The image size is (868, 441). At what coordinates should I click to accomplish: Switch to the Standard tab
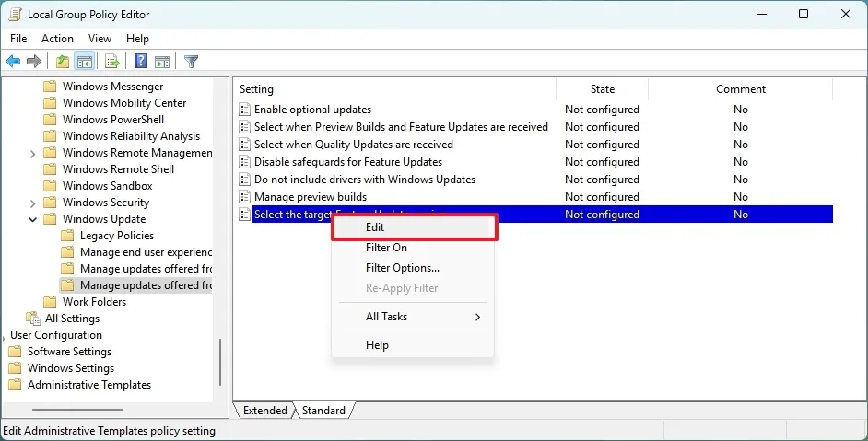pyautogui.click(x=323, y=411)
